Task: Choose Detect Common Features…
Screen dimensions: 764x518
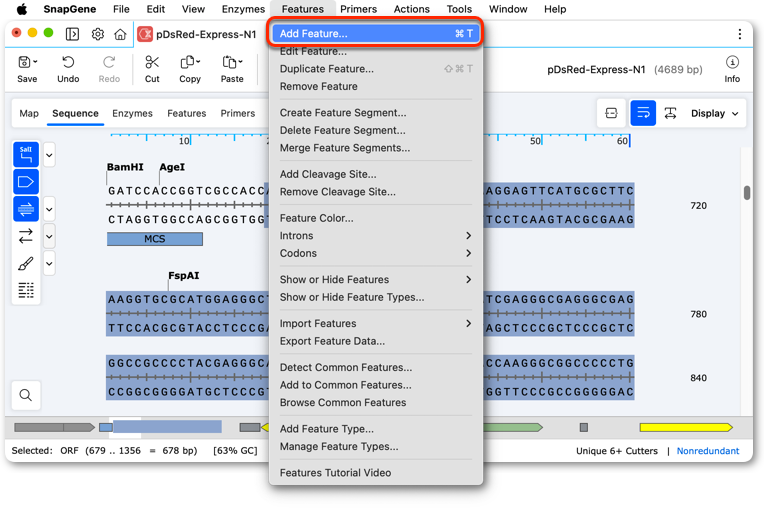Action: (x=376, y=367)
